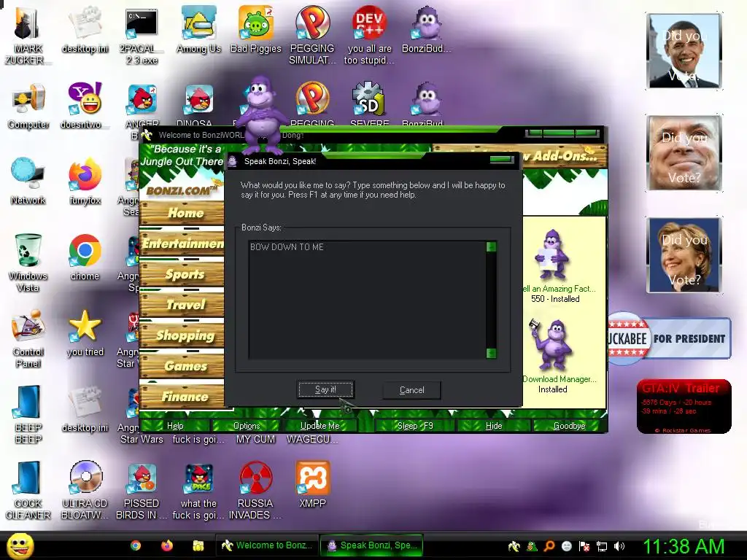This screenshot has height=560, width=747.
Task: Open RUSSIA INVADES ... radiation icon
Action: tap(255, 491)
